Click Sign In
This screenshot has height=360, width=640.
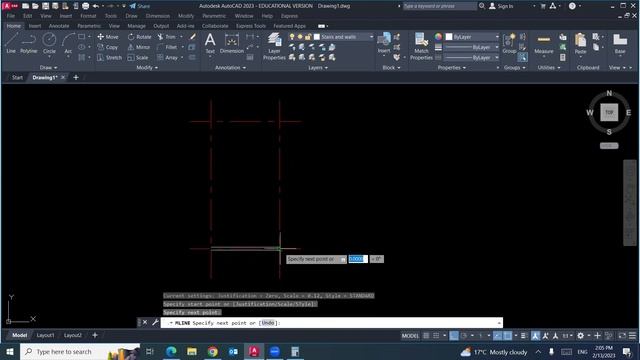pyautogui.click(x=501, y=6)
